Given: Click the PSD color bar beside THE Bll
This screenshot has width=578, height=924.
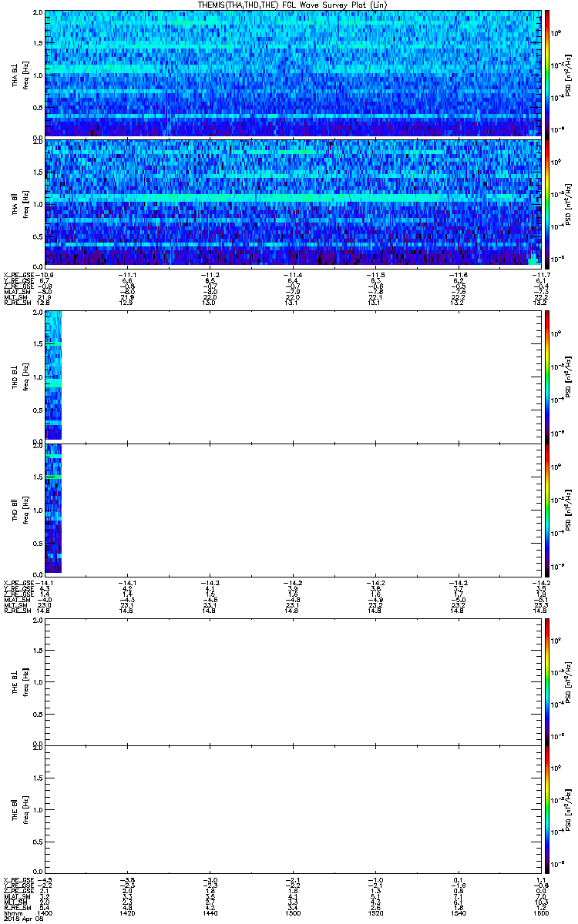Looking at the screenshot, I should [x=547, y=809].
